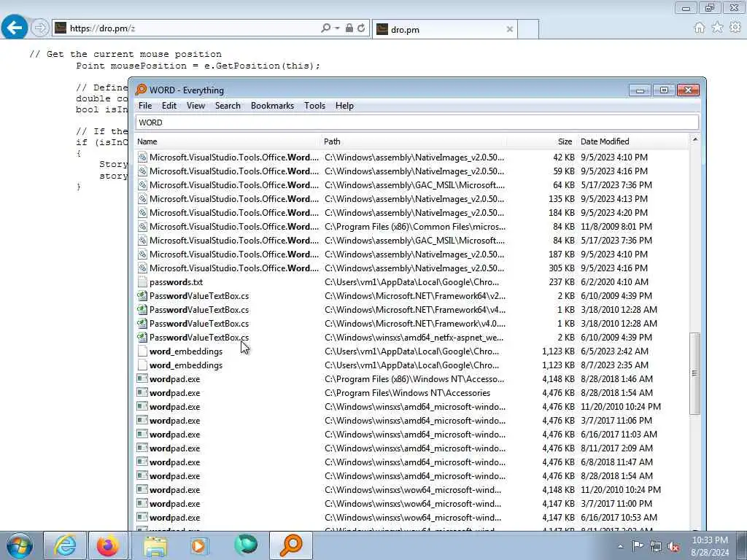
Task: Open a new Internet Explorer tab
Action: [528, 29]
